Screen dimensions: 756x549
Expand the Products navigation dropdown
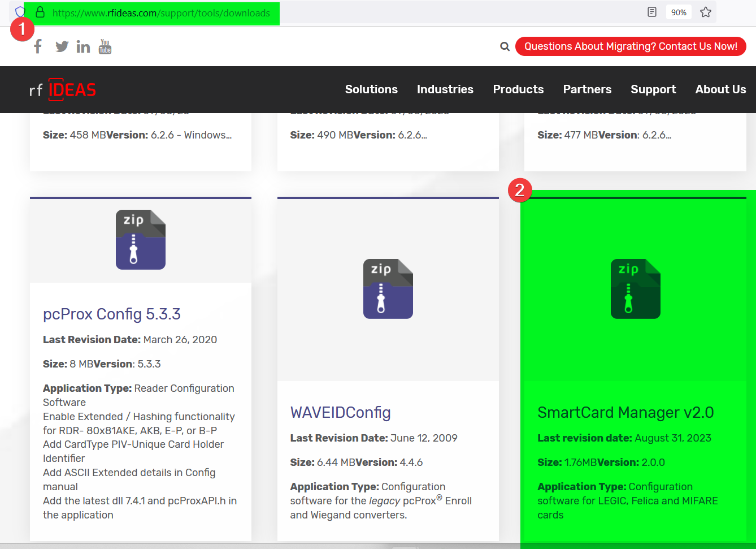pos(518,89)
